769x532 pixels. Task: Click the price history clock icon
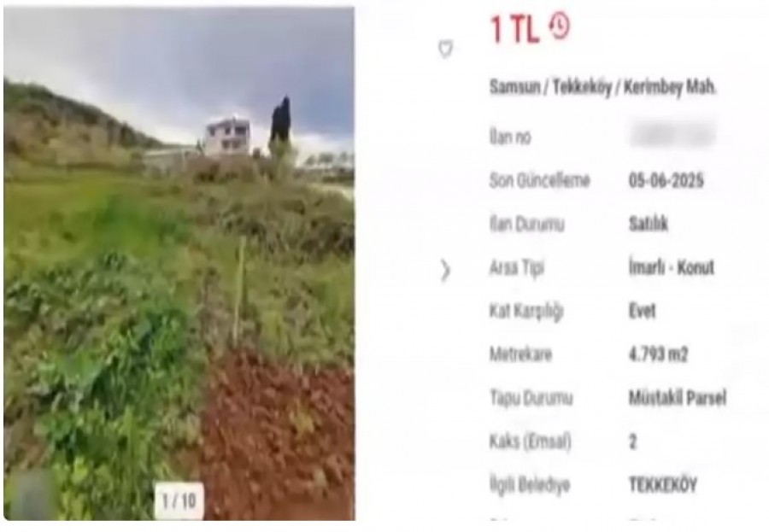560,26
